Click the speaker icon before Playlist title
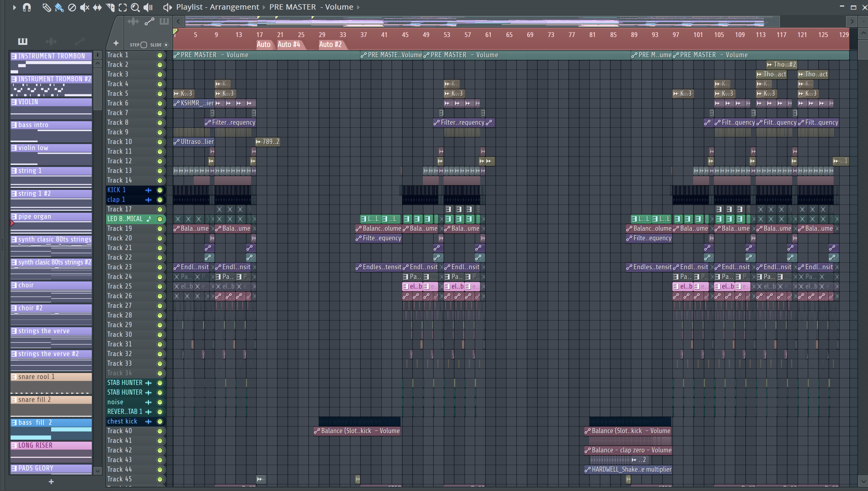 168,7
